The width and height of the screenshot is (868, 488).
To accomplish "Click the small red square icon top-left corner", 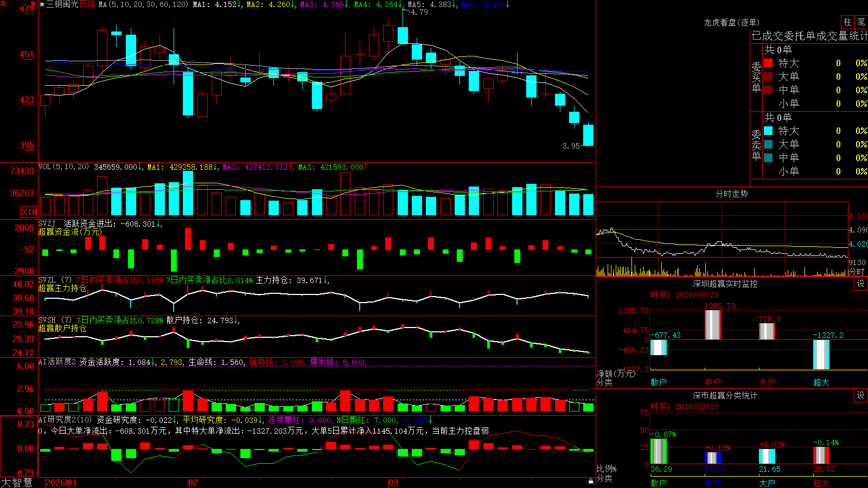I will click(x=2, y=2).
